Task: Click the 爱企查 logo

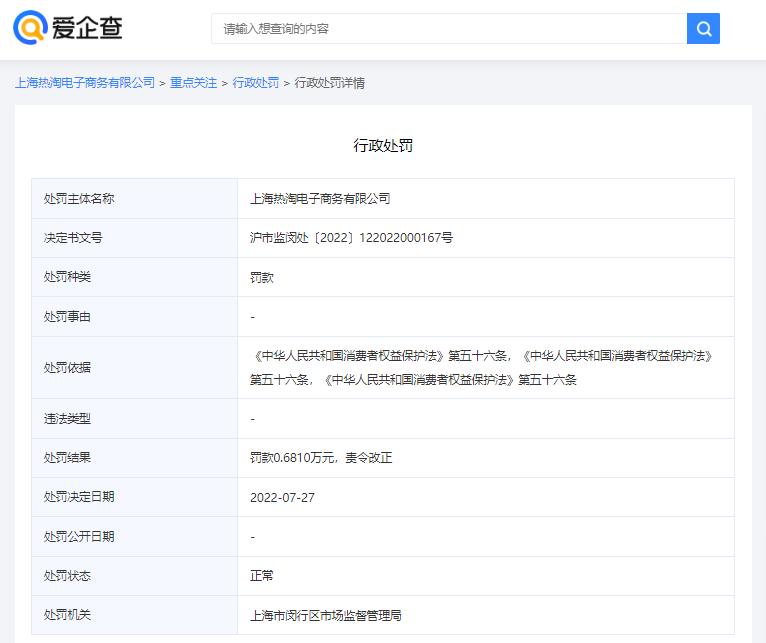Action: tap(68, 27)
